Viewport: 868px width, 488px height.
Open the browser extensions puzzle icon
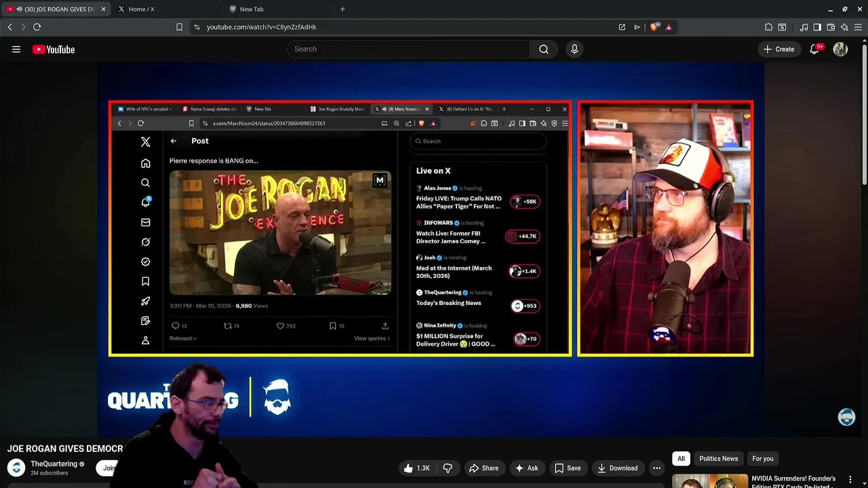[768, 27]
